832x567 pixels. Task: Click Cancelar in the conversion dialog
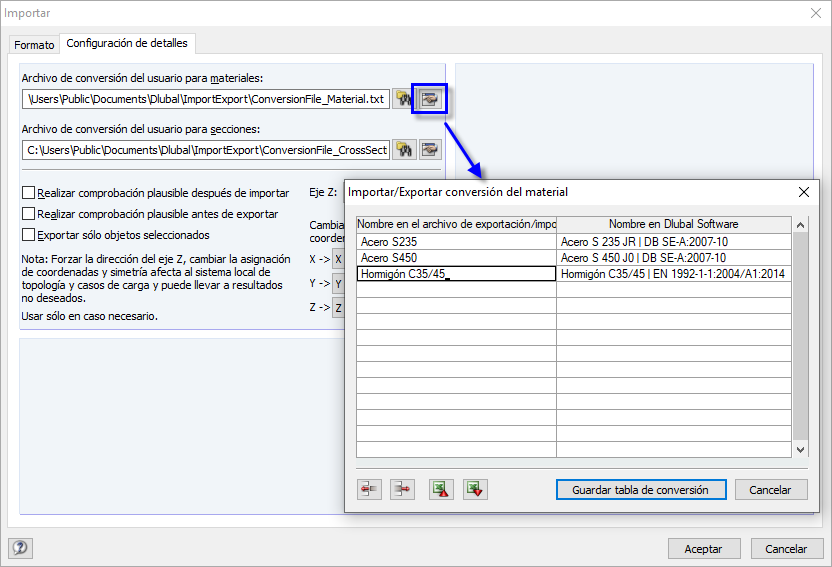tap(771, 490)
